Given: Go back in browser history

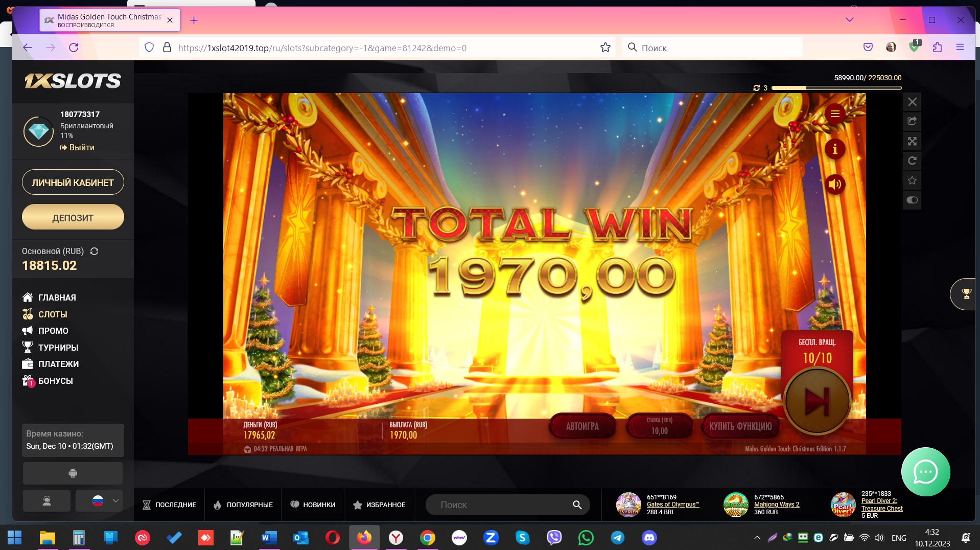Looking at the screenshot, I should click(x=28, y=48).
